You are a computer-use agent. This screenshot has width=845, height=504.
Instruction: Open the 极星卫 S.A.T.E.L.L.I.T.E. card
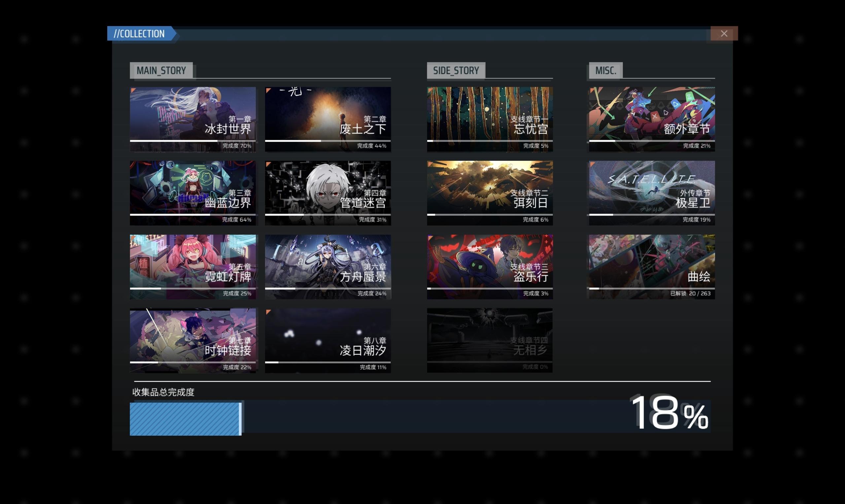pos(652,193)
